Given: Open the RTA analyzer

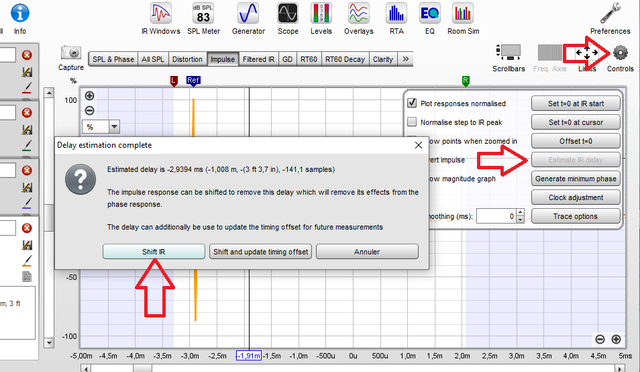Looking at the screenshot, I should (x=396, y=19).
